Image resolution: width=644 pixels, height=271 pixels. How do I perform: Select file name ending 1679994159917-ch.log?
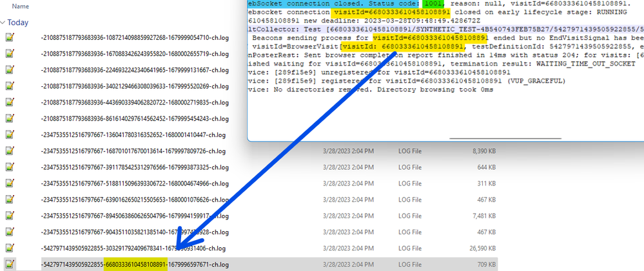[x=133, y=216]
